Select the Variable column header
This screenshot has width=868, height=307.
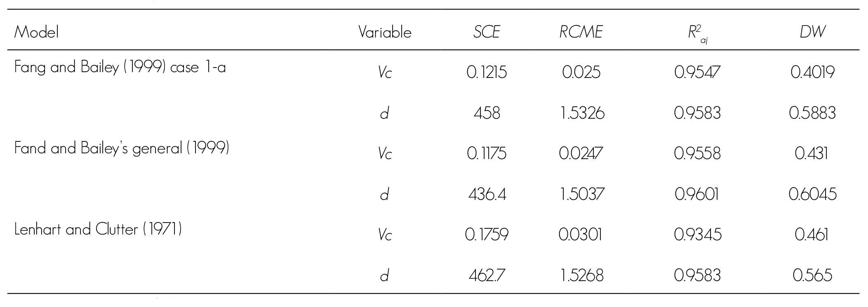click(385, 32)
